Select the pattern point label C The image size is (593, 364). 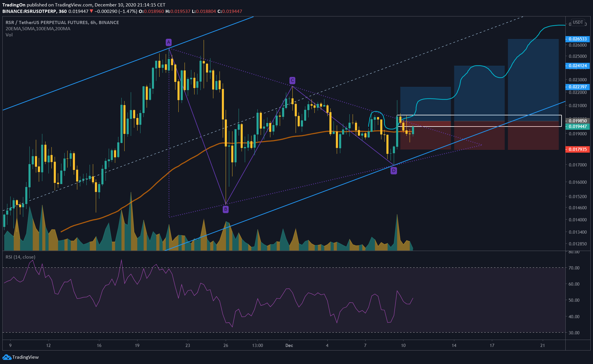pos(292,80)
